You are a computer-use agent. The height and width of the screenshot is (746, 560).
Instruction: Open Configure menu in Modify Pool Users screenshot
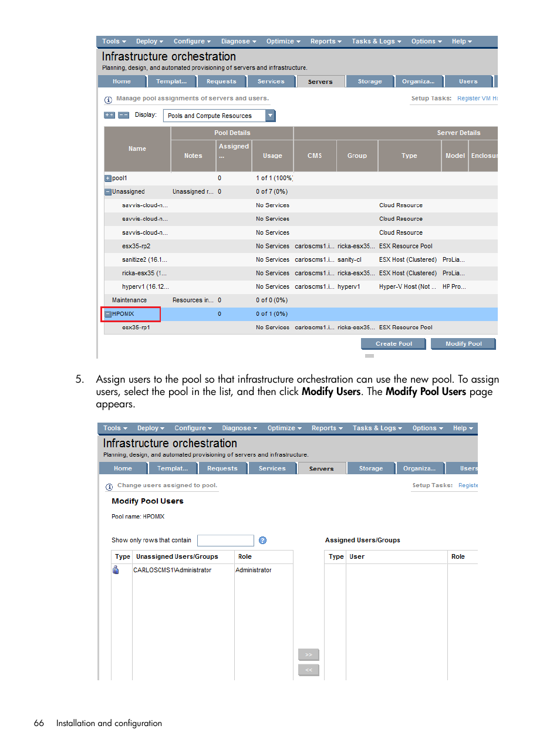[193, 428]
